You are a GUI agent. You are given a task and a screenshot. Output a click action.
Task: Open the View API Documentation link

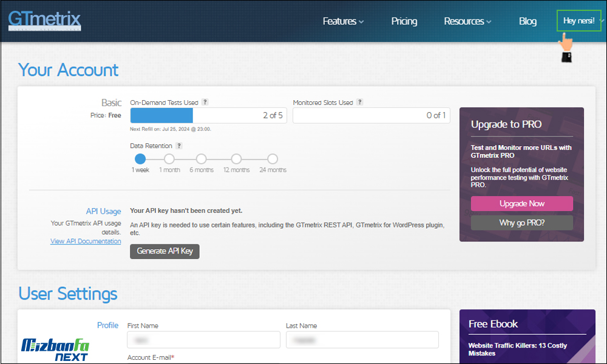click(x=86, y=241)
